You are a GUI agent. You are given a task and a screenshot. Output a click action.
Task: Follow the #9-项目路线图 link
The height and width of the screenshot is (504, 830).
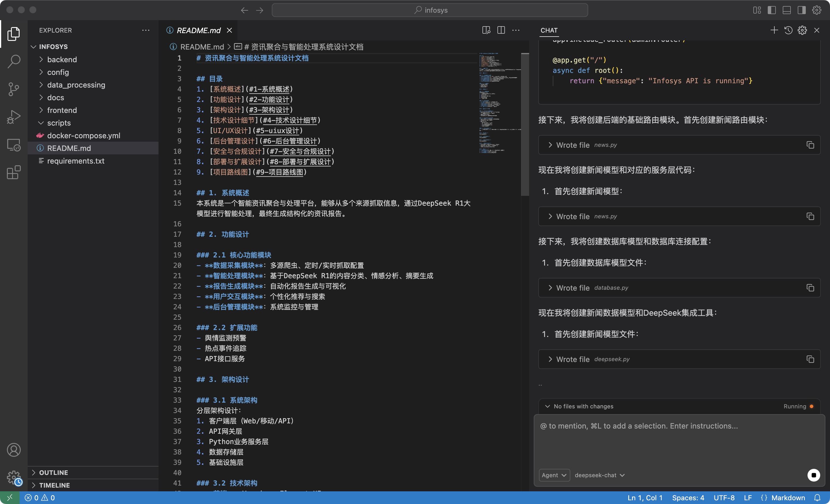279,172
